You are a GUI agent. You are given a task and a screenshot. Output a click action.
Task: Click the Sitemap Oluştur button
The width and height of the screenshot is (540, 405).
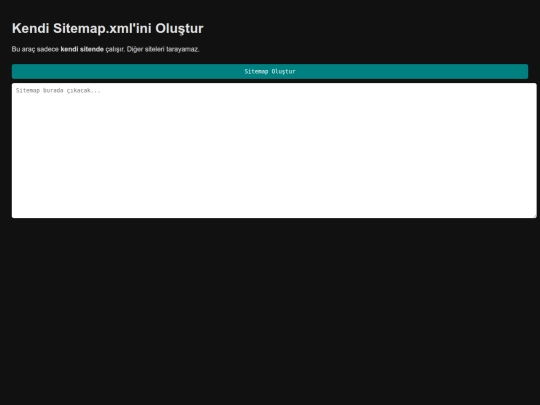point(270,71)
